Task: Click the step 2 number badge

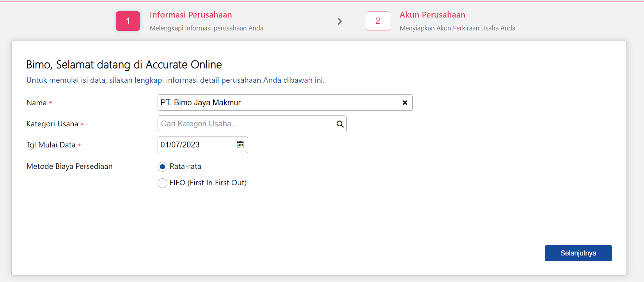Action: 378,21
